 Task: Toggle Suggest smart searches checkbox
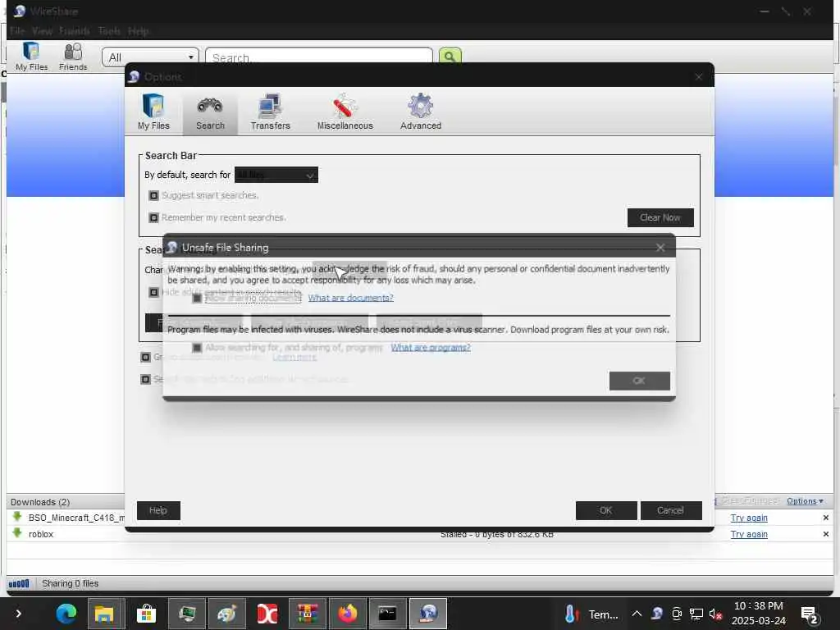pos(153,195)
